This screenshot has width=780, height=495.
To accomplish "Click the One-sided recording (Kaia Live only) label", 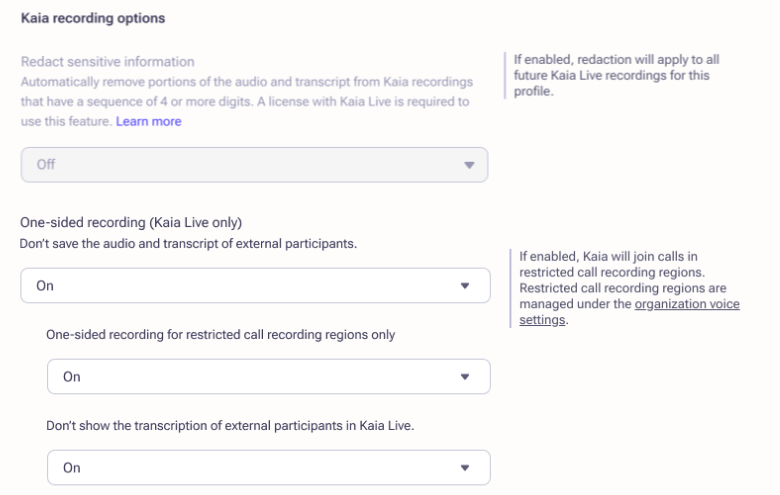I will [x=131, y=223].
